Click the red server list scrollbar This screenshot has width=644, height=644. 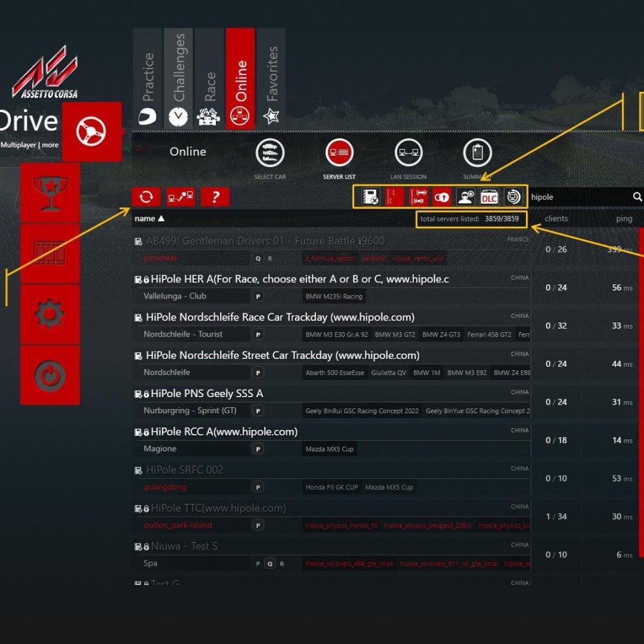pos(641,392)
